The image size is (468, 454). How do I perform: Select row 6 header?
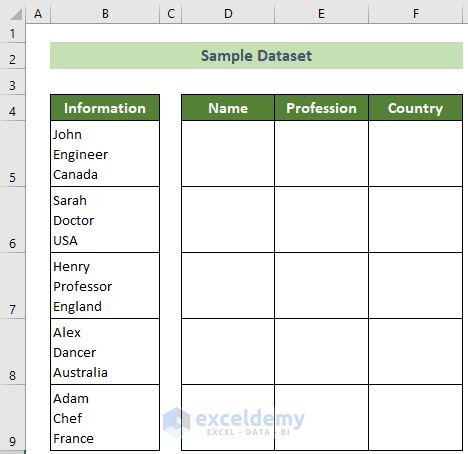(12, 220)
